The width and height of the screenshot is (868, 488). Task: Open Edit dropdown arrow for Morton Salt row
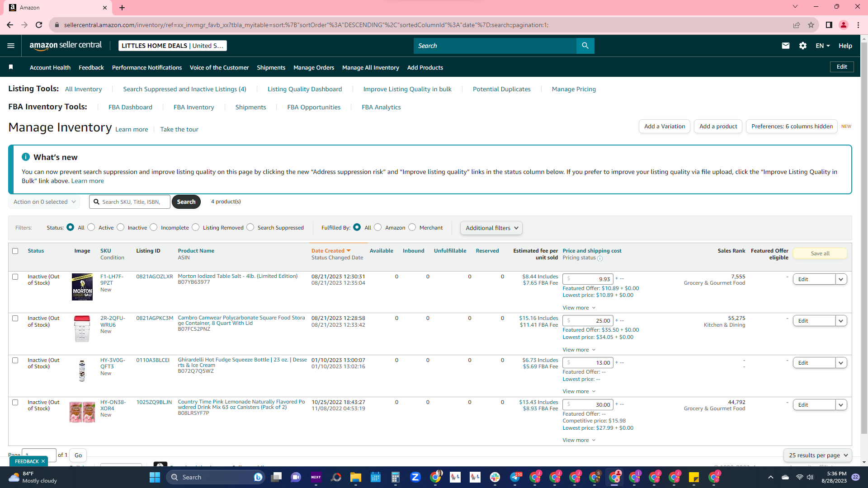(x=841, y=279)
